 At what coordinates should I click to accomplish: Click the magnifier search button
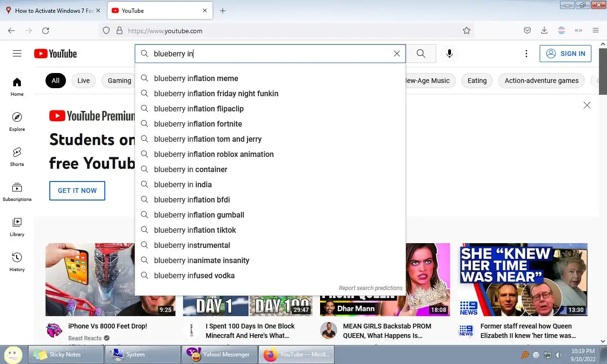tap(421, 54)
